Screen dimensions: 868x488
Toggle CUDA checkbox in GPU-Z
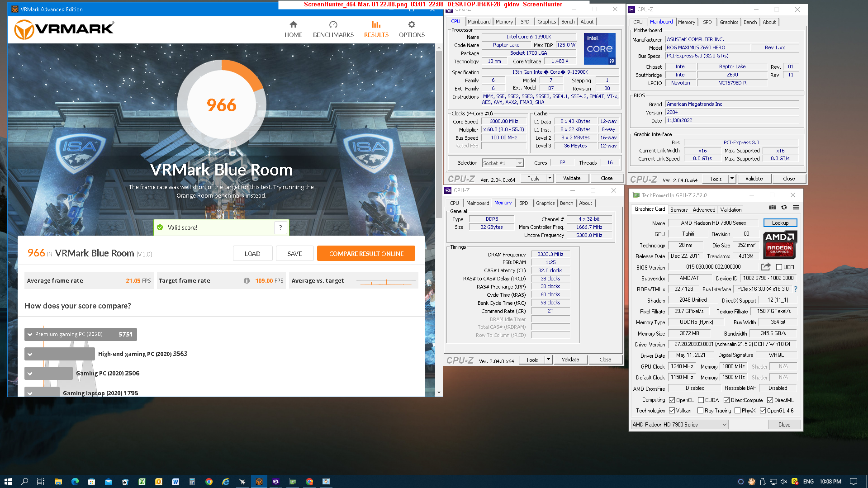(x=701, y=400)
